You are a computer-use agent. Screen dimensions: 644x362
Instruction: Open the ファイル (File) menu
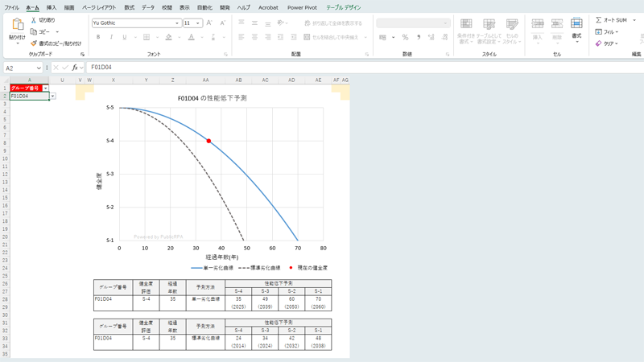click(12, 7)
